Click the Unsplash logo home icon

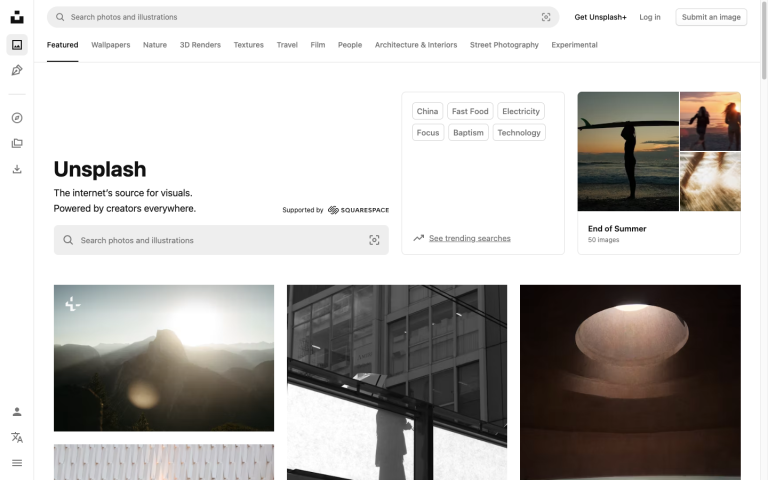[x=17, y=17]
